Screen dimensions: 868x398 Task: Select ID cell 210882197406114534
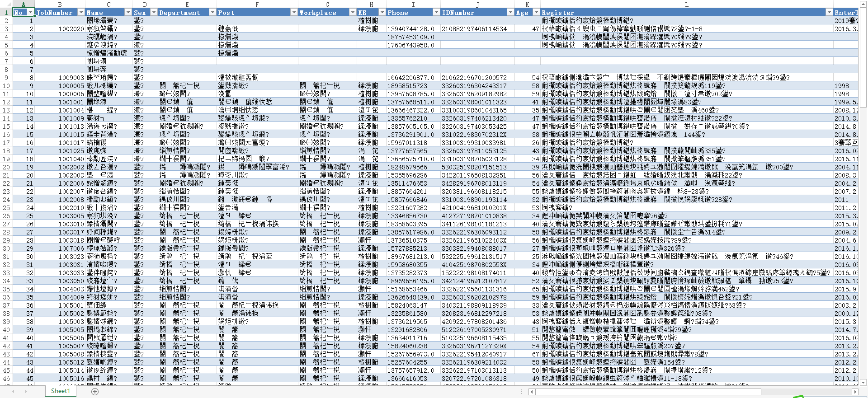(477, 29)
